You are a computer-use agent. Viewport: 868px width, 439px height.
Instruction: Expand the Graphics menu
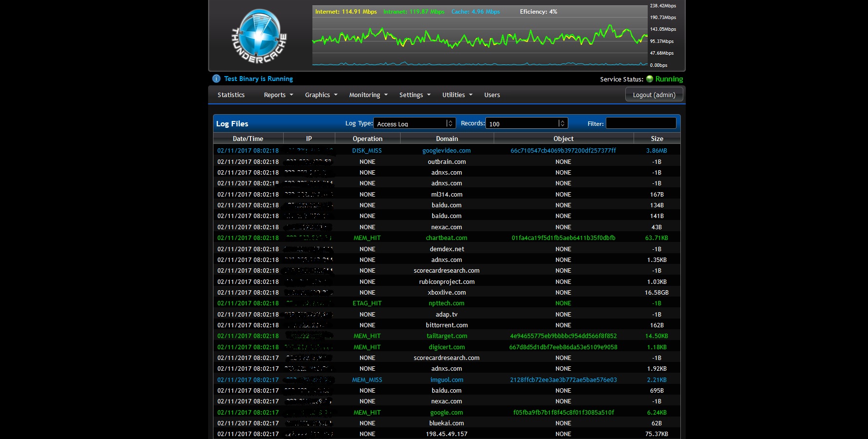(321, 95)
